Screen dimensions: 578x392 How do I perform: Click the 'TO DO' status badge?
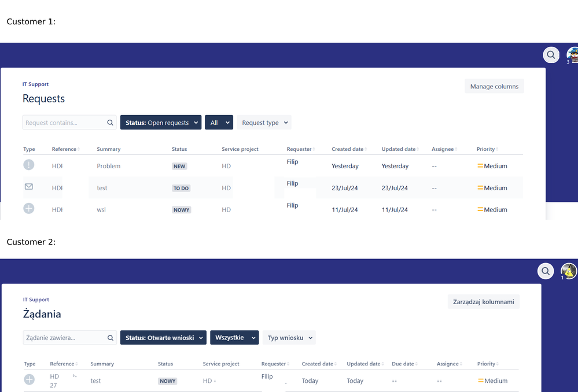181,188
